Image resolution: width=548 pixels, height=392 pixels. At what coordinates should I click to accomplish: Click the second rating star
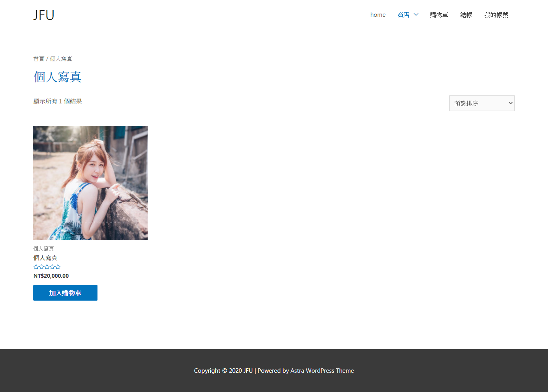[x=41, y=267]
